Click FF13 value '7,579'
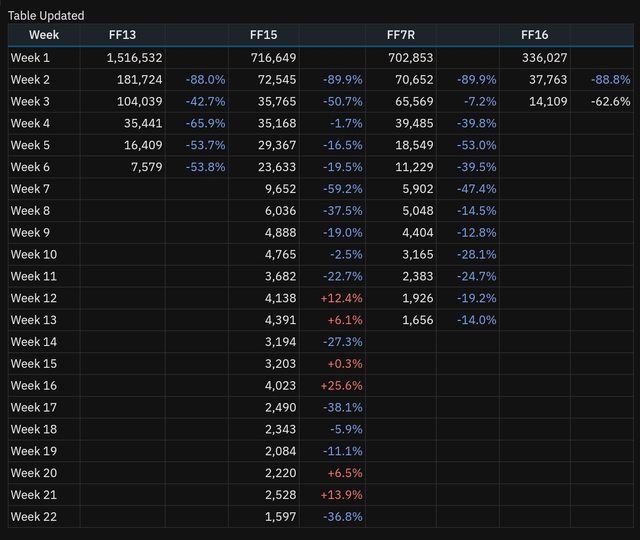This screenshot has width=640, height=540. pyautogui.click(x=147, y=167)
